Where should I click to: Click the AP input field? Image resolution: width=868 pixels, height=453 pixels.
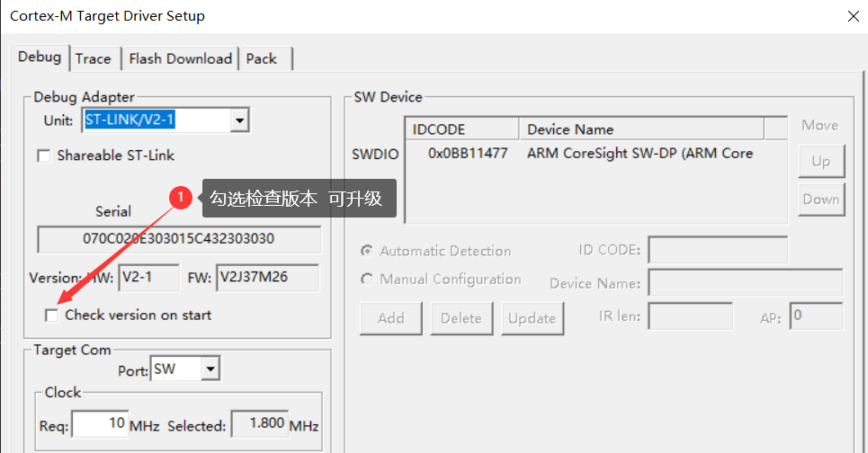817,315
